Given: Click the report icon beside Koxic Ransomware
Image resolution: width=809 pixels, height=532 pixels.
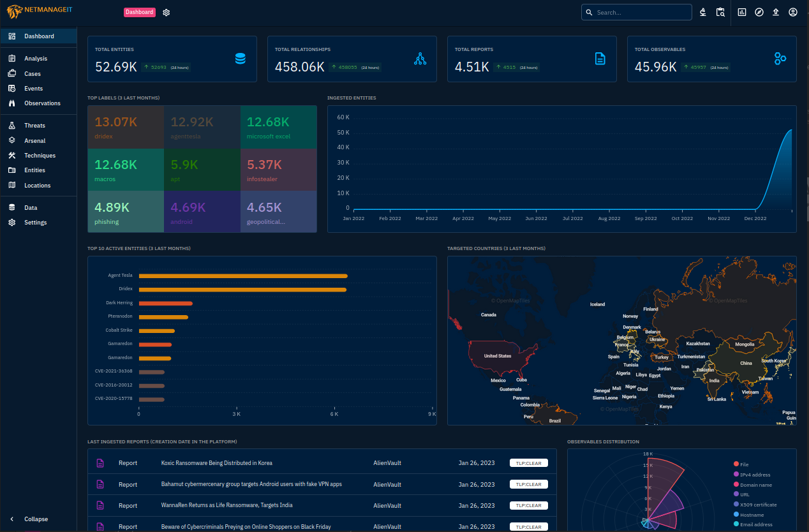Looking at the screenshot, I should pyautogui.click(x=100, y=463).
